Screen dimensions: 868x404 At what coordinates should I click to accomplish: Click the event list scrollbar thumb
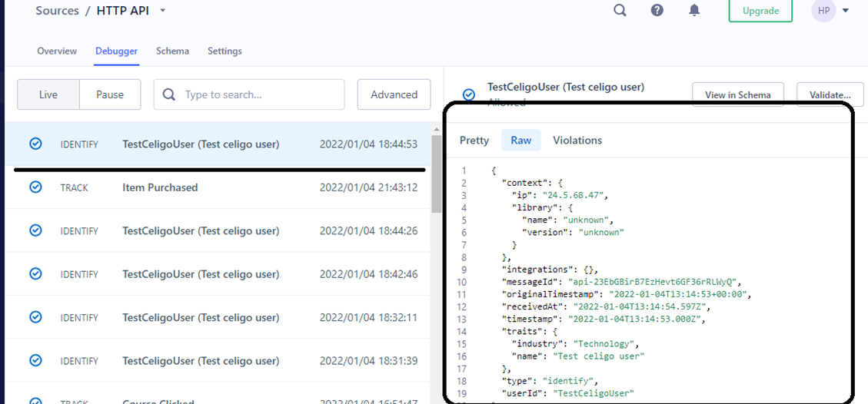coord(437,174)
